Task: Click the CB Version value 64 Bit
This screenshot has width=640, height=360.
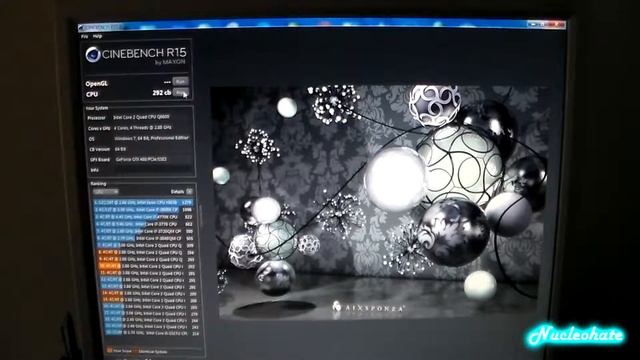Action: coord(120,149)
